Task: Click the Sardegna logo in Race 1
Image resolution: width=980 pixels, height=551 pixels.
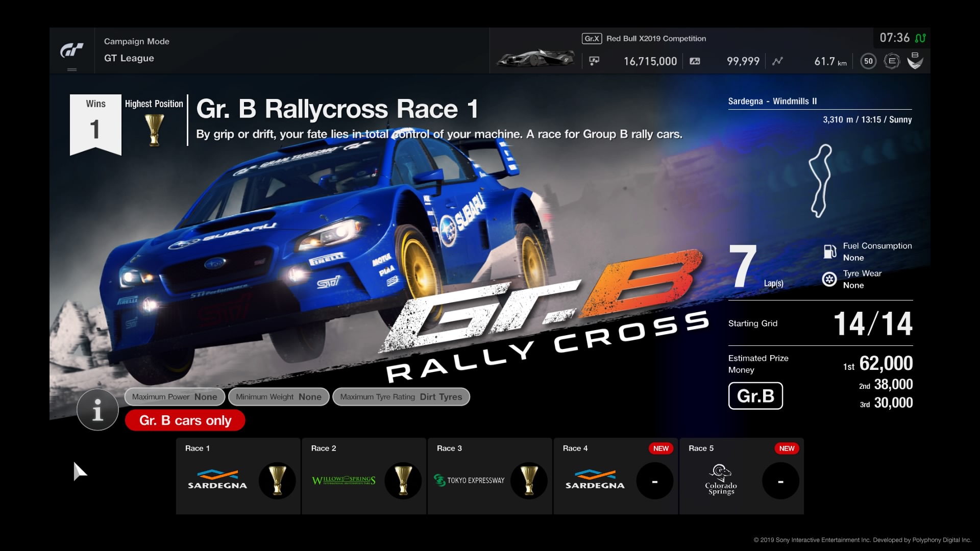Action: (x=217, y=480)
